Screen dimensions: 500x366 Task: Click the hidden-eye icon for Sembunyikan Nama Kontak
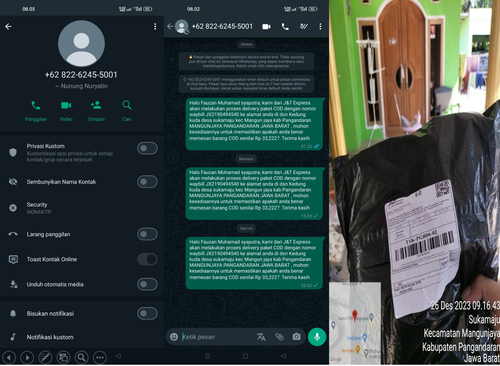13,182
